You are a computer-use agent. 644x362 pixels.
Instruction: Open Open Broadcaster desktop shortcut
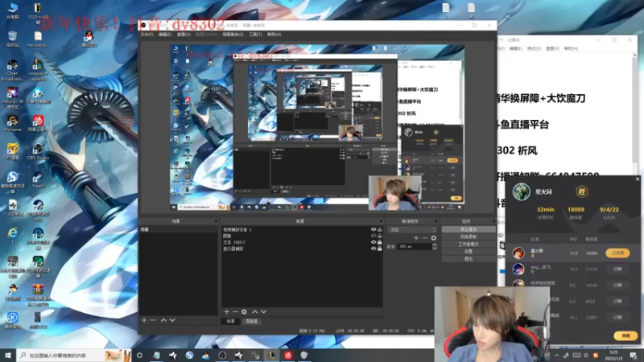click(x=12, y=70)
